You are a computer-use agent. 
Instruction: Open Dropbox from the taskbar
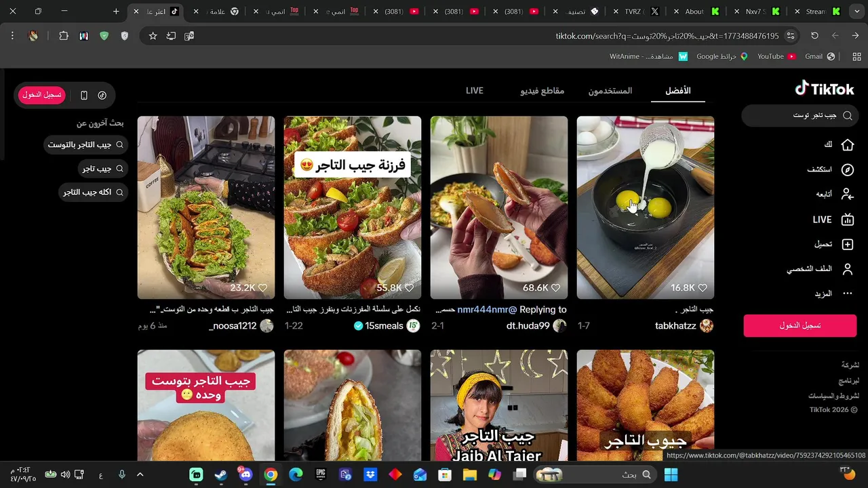point(370,475)
